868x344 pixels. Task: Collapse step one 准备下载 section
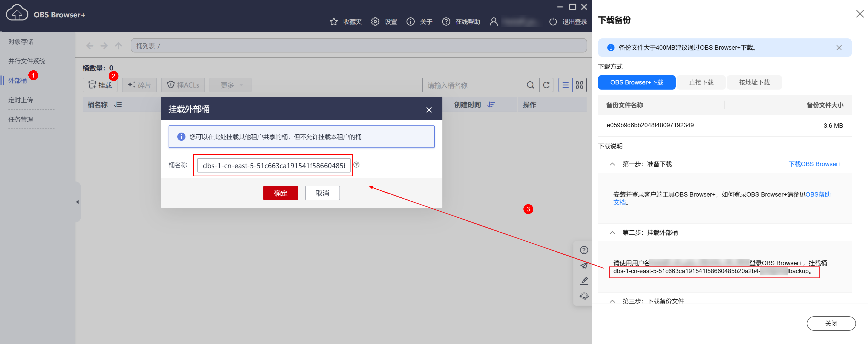[612, 164]
